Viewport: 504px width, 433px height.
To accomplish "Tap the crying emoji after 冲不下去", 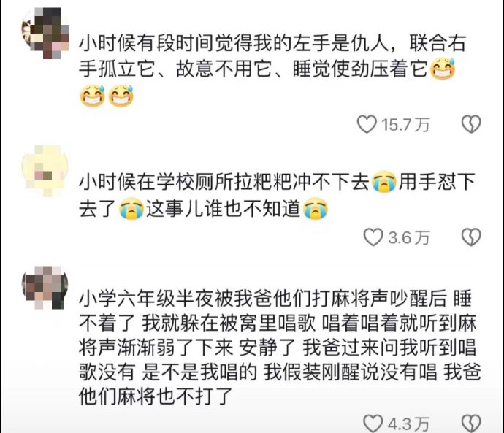I will (383, 182).
